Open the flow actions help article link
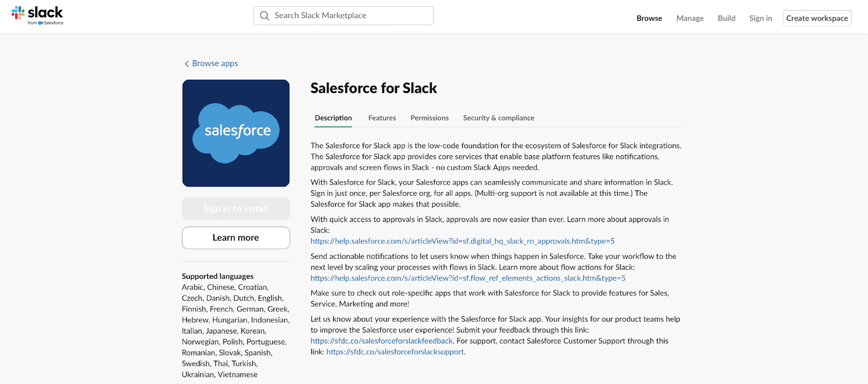Screen dimensions: 868x384 pos(468,278)
